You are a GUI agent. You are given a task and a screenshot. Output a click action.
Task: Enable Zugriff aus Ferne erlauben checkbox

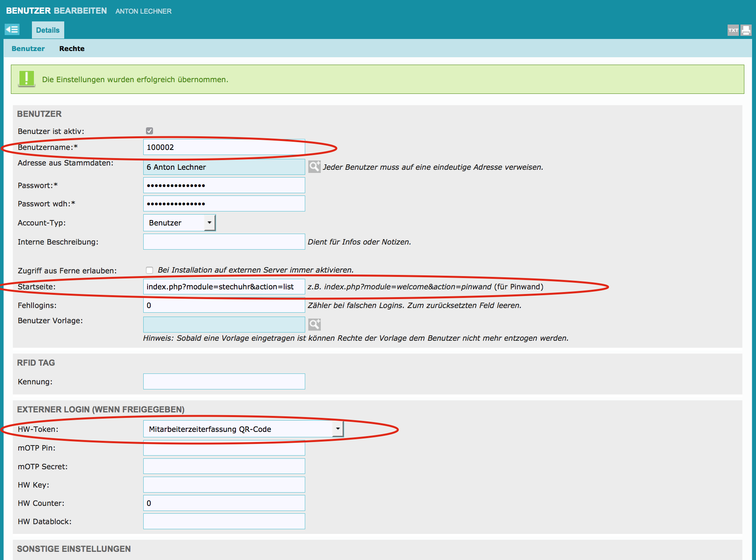pyautogui.click(x=149, y=270)
